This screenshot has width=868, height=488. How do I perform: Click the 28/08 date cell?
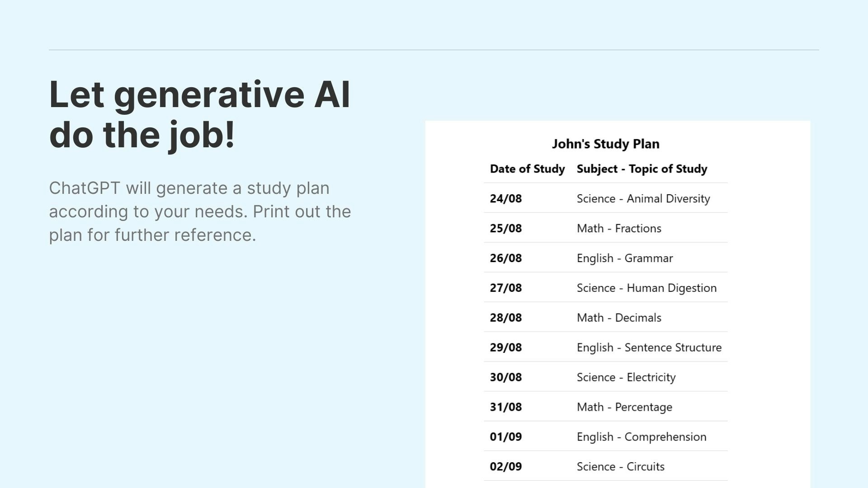pos(505,318)
